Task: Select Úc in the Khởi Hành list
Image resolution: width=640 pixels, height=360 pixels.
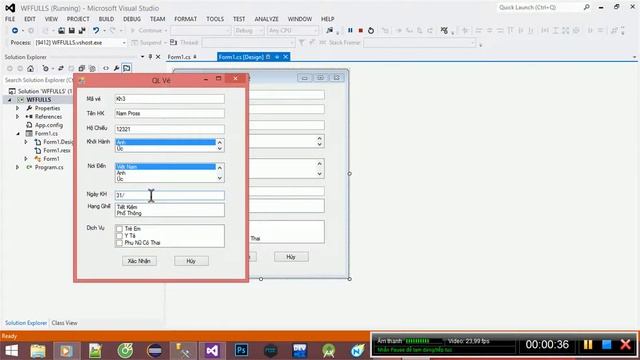Action: 165,149
